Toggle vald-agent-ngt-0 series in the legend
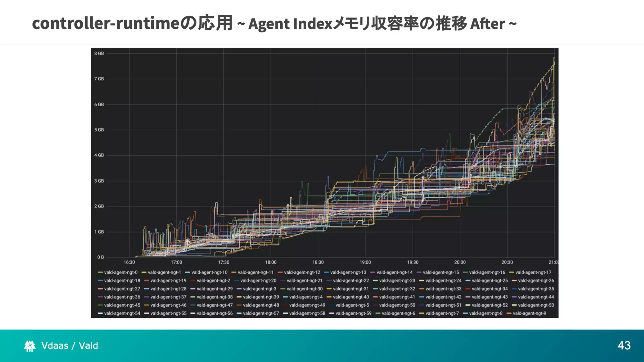 pos(121,272)
